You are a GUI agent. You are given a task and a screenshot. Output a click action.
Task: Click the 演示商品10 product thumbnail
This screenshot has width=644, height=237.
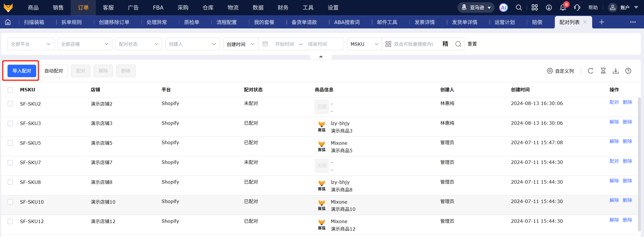point(321,205)
